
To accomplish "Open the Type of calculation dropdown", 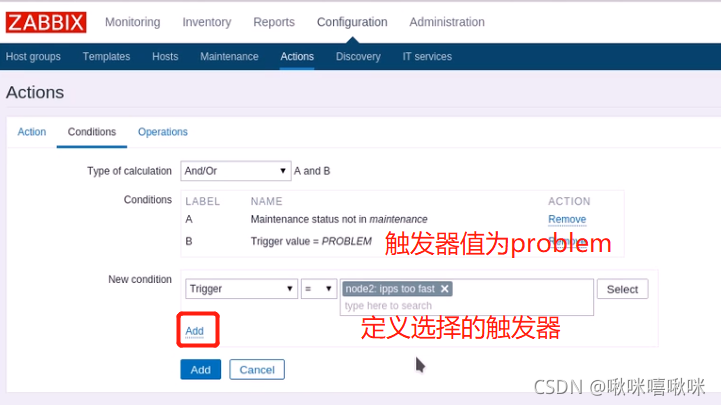I will [235, 171].
